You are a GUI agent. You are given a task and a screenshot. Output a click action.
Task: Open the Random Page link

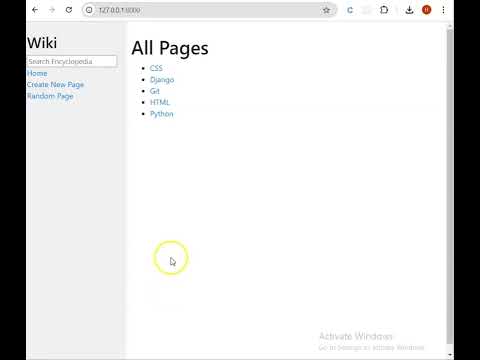pyautogui.click(x=50, y=96)
